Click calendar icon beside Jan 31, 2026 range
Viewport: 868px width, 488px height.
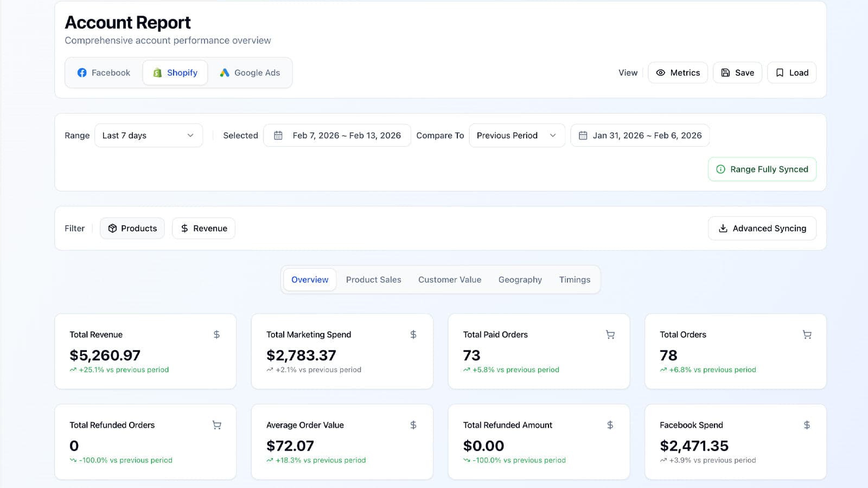pos(583,136)
